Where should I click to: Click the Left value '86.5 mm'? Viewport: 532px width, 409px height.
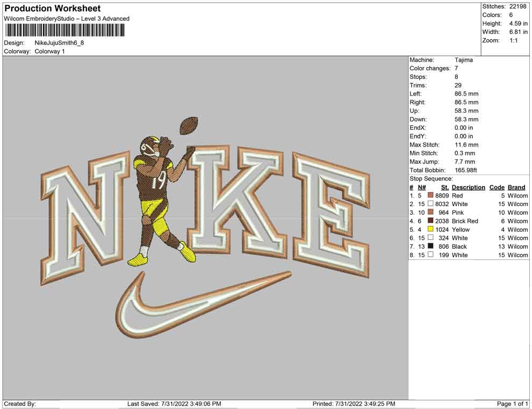[x=466, y=93]
